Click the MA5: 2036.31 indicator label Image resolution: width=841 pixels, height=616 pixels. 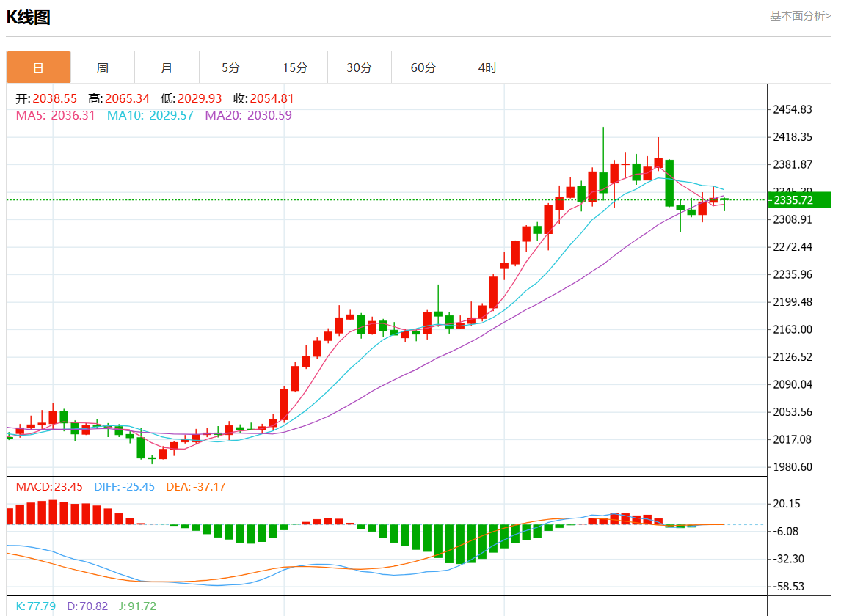pos(55,115)
